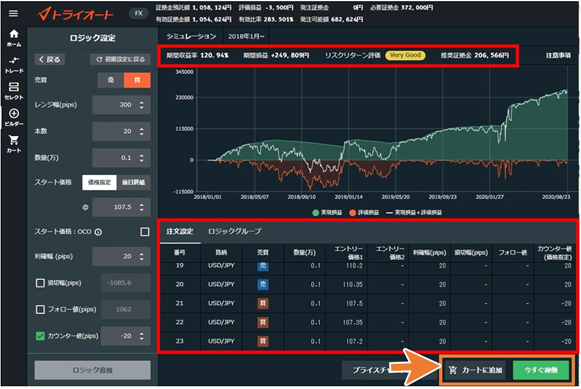This screenshot has width=581, height=389.
Task: Enable the スタート価格:OCO checkbox
Action: (145, 232)
